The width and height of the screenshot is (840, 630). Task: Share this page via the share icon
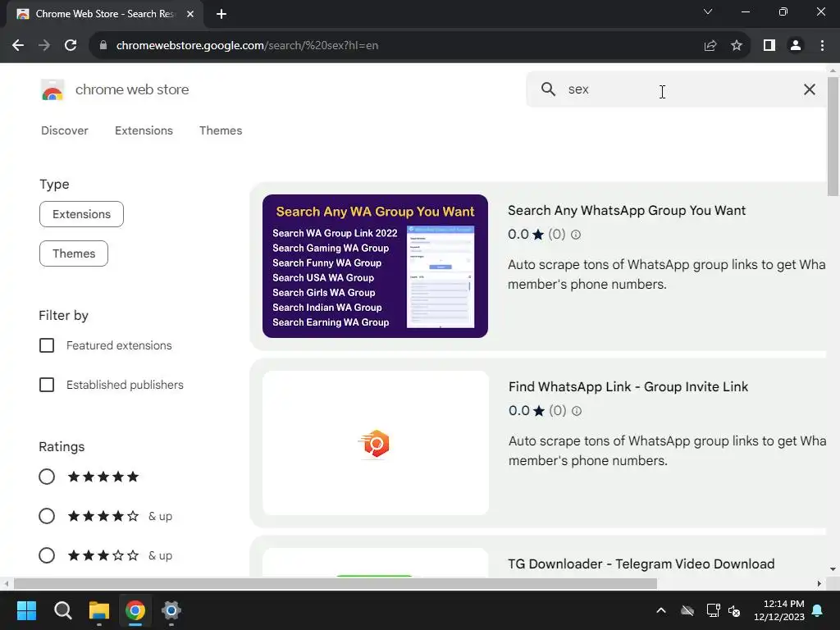coord(710,46)
